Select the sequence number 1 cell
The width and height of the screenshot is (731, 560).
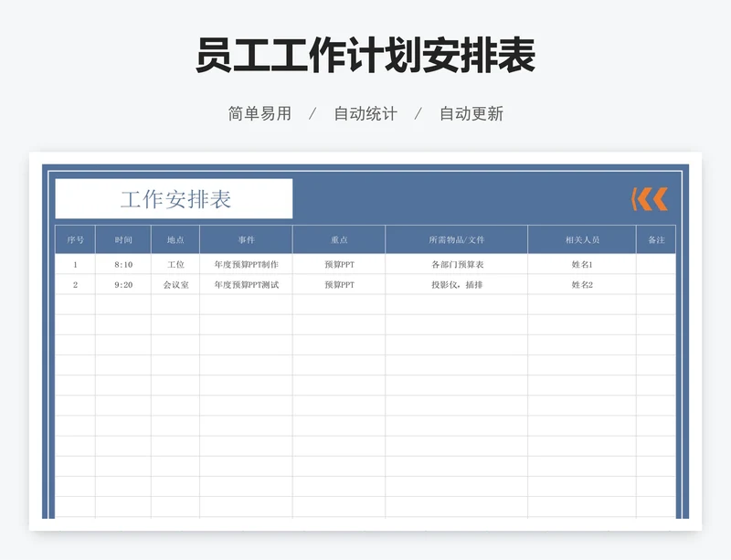pos(75,264)
